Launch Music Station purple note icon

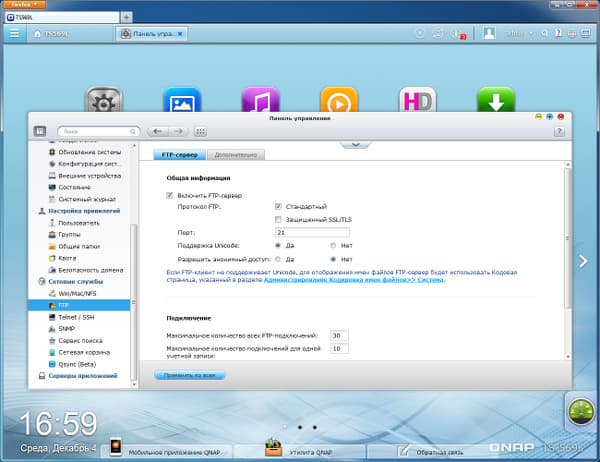[261, 100]
